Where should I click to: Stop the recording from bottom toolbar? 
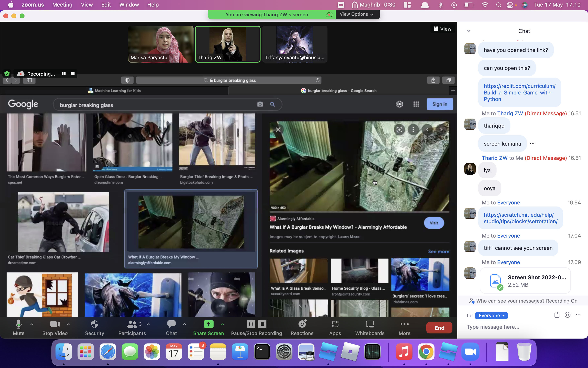point(262,324)
